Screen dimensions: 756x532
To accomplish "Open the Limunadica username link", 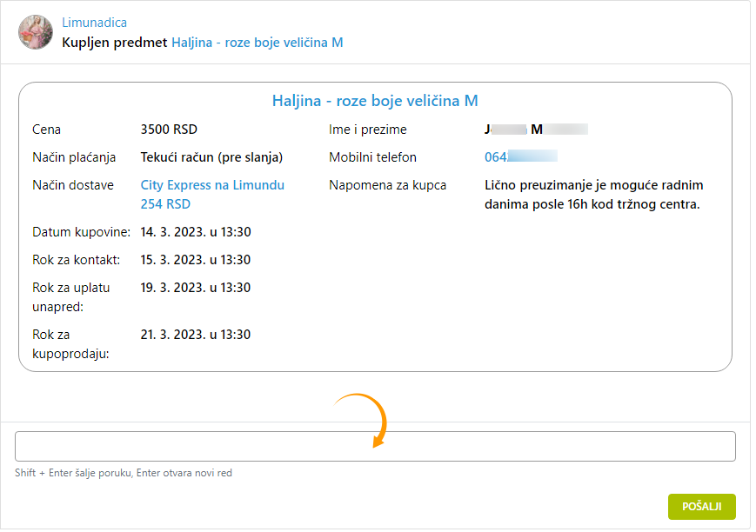I will [x=95, y=23].
